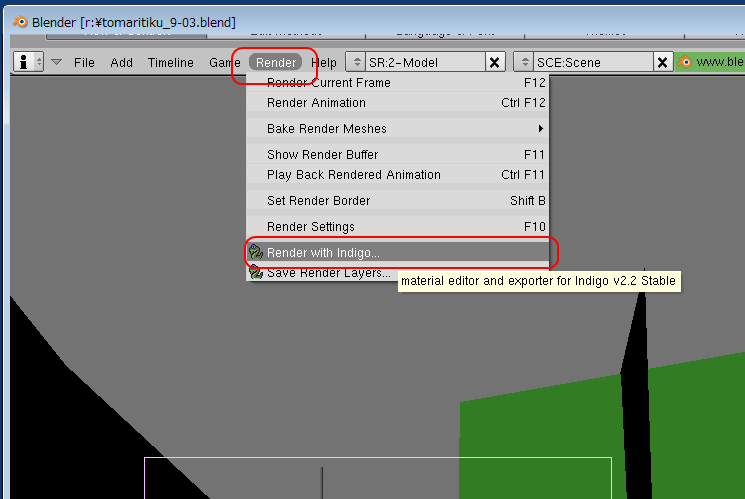Expand Bake Render Meshes submenu

398,129
